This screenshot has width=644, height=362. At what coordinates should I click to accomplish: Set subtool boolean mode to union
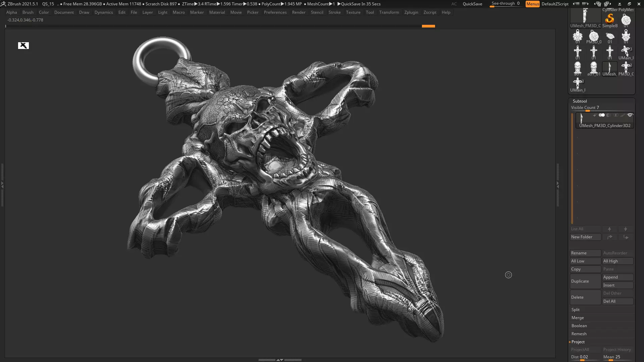click(x=602, y=115)
